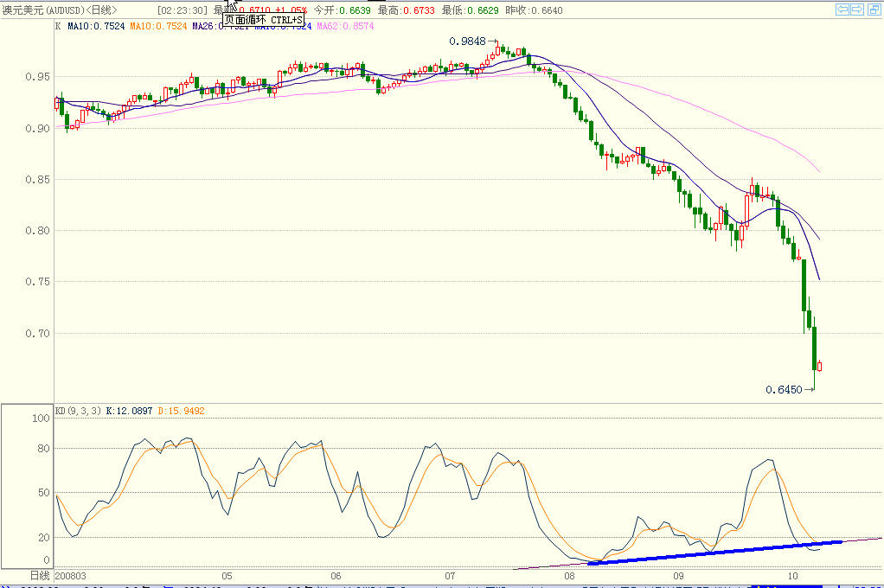The height and width of the screenshot is (588, 884).
Task: Click the orange MA10:0.7524 label
Action: 158,26
